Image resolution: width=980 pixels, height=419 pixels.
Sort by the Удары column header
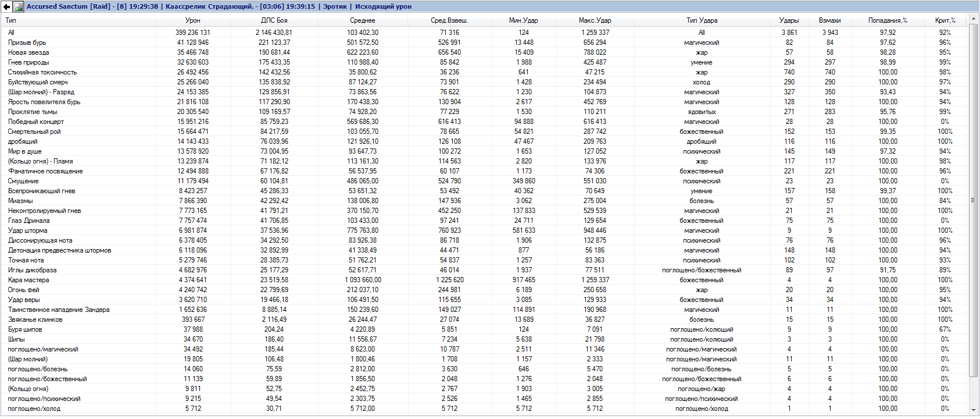point(789,20)
